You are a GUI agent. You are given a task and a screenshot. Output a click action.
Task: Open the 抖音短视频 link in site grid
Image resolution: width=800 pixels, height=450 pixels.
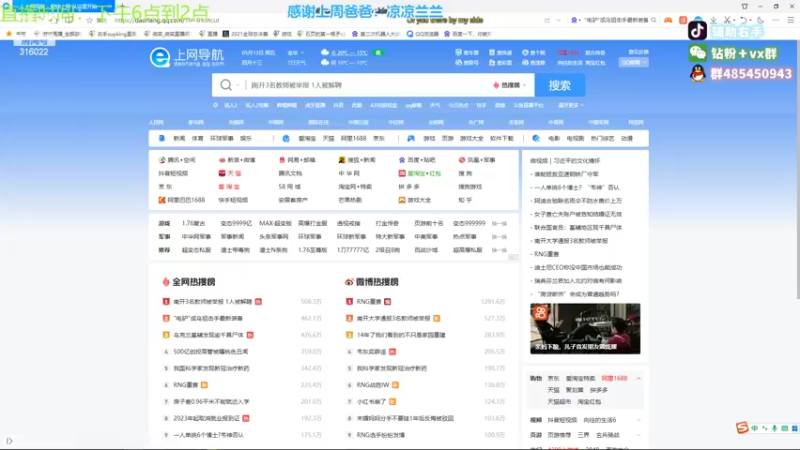point(173,173)
